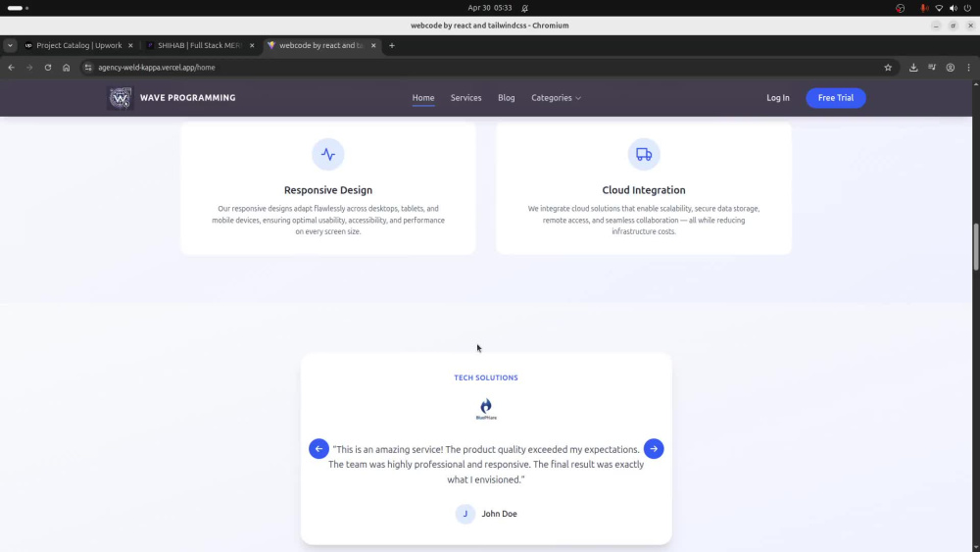Open the media control toolbar icon
This screenshot has width=980, height=552.
[x=932, y=68]
